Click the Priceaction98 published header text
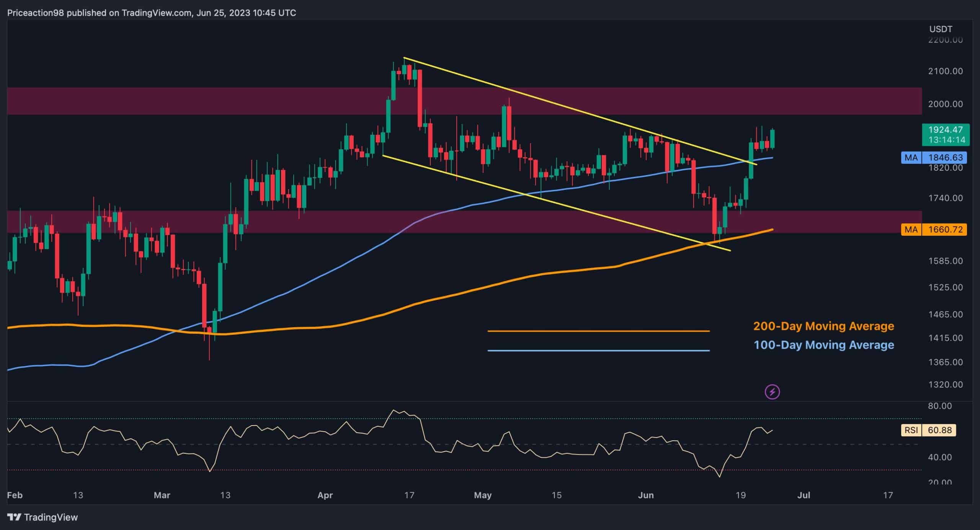Image resolution: width=980 pixels, height=530 pixels. pos(152,13)
